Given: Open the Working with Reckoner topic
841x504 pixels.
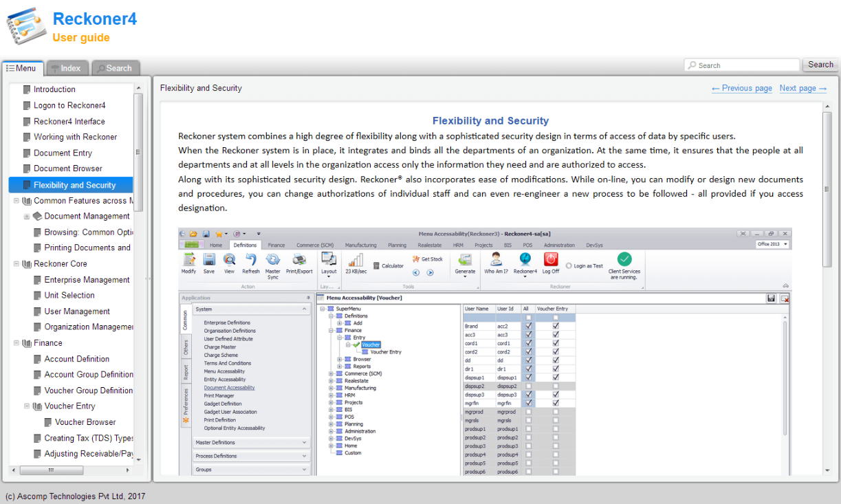Looking at the screenshot, I should point(76,137).
